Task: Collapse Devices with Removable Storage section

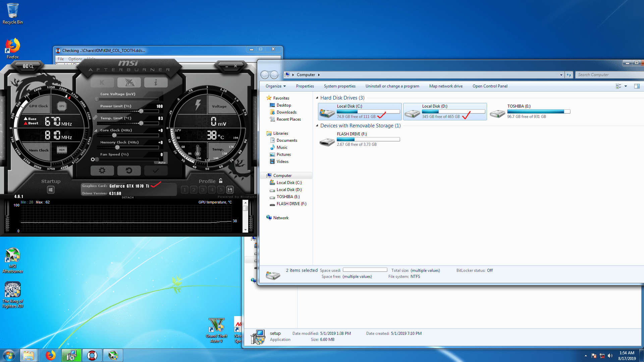Action: coord(317,126)
